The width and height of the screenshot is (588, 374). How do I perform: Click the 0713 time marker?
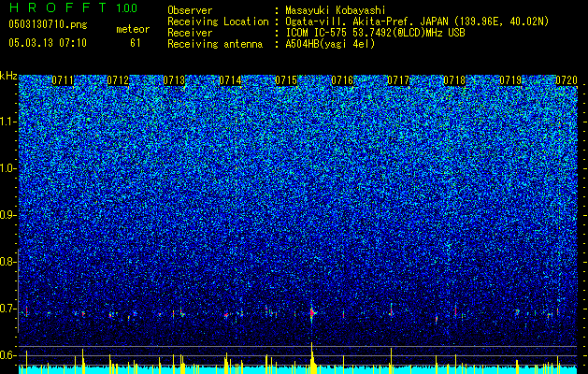click(x=174, y=80)
